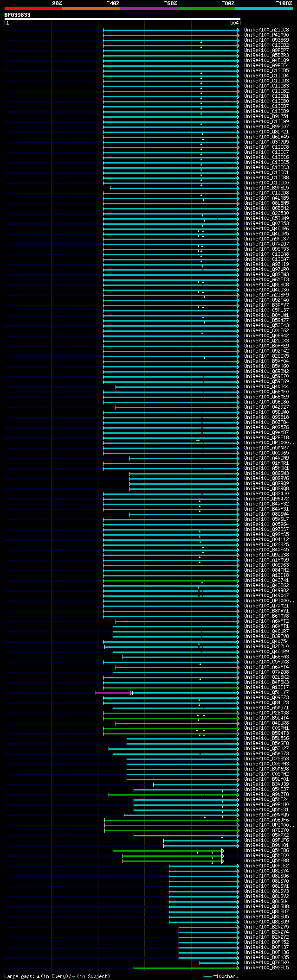
Task: Select the UniRef100_Q6DV45 label
Action: 266,137
